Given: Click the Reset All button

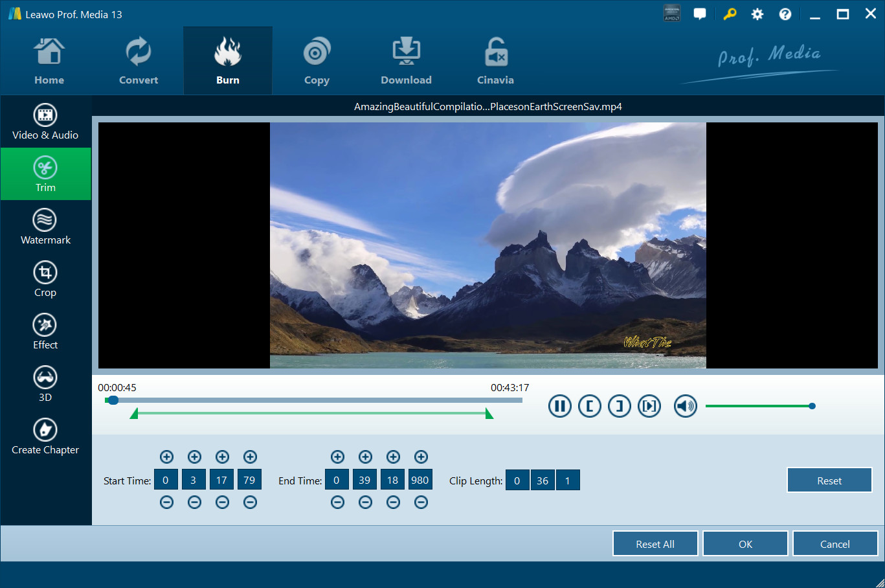Looking at the screenshot, I should pyautogui.click(x=655, y=544).
